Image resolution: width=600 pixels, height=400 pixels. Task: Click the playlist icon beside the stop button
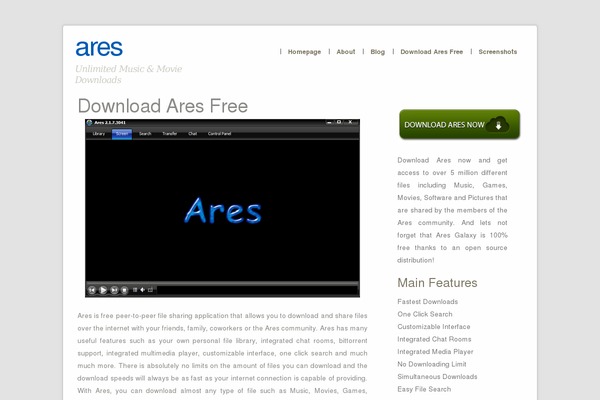pos(135,290)
